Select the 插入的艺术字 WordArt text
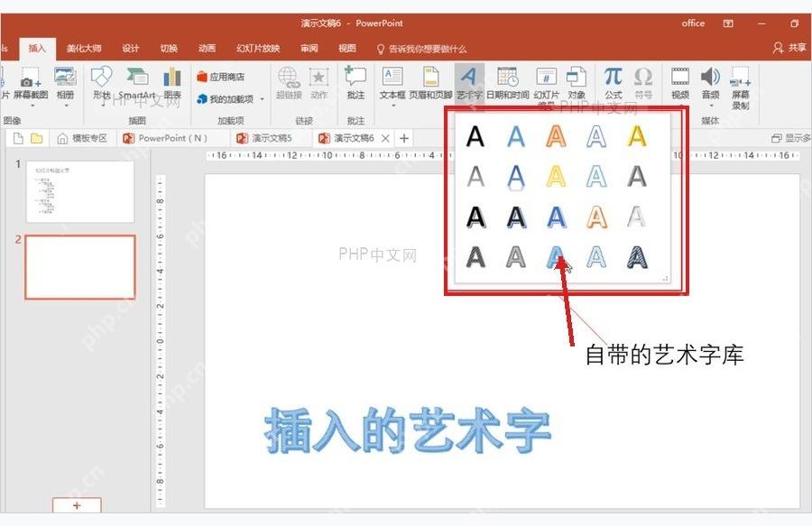This screenshot has height=526, width=812. (408, 430)
